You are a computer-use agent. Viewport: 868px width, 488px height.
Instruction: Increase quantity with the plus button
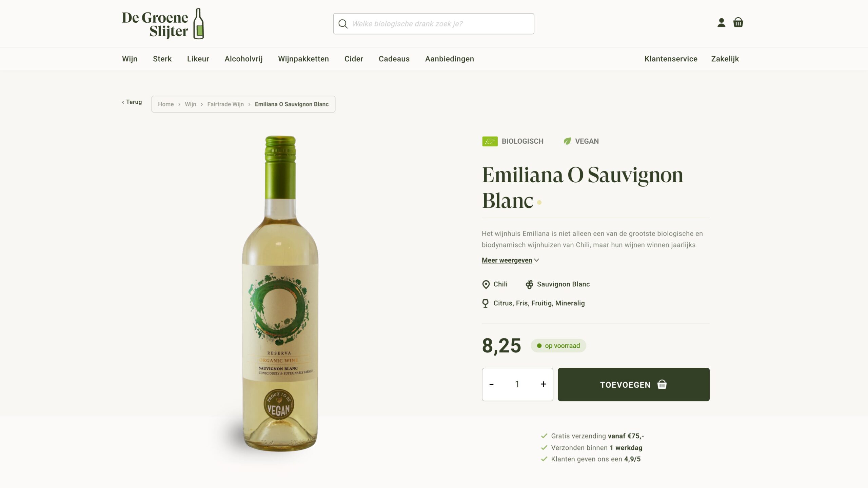coord(543,384)
